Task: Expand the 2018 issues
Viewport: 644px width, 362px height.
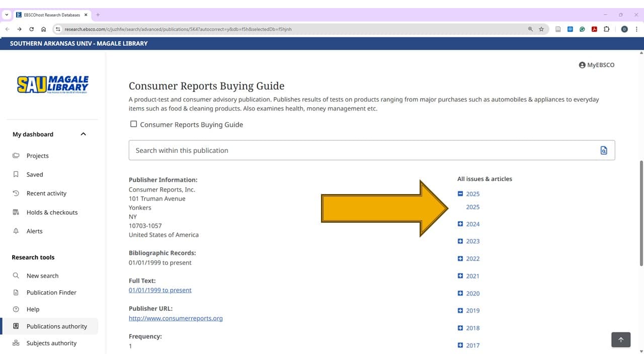Action: [460, 328]
